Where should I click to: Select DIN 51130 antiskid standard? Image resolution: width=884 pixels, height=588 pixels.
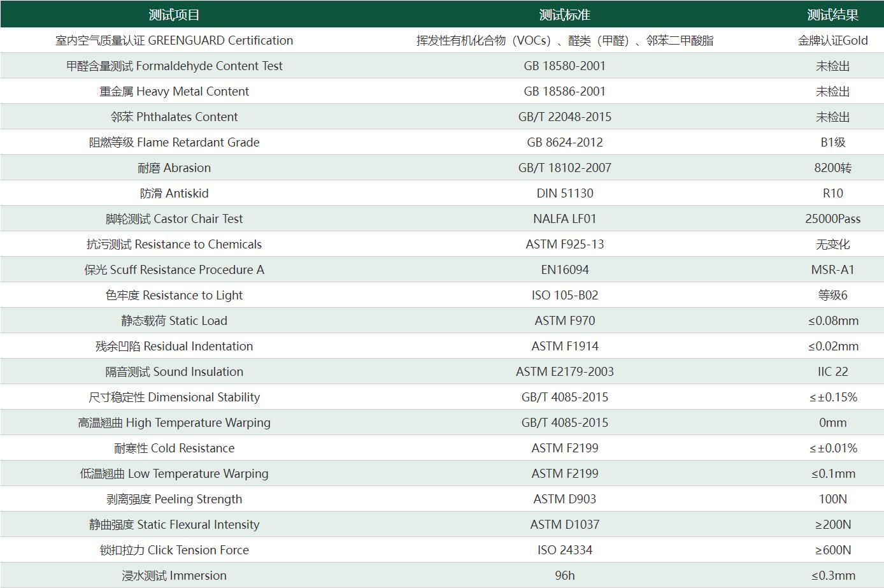point(565,193)
